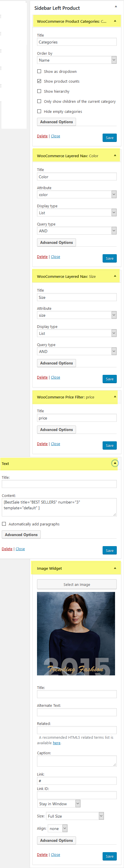Delete the Product Categories widget
This screenshot has height=868, width=124.
click(42, 136)
